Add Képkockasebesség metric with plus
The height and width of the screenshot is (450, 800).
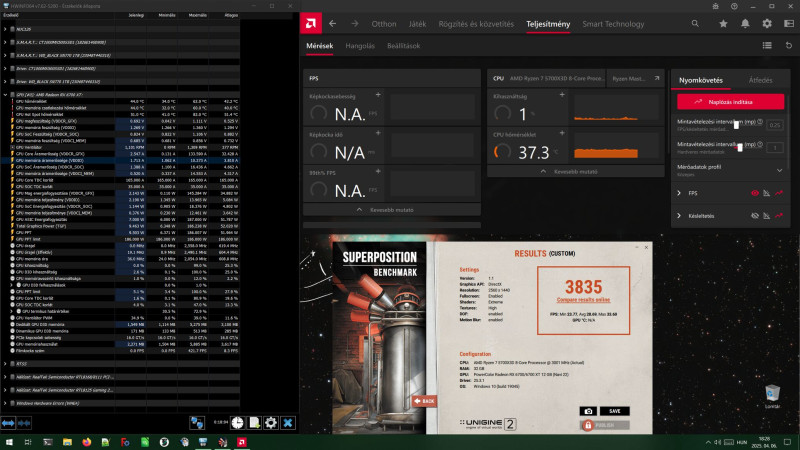coord(378,95)
